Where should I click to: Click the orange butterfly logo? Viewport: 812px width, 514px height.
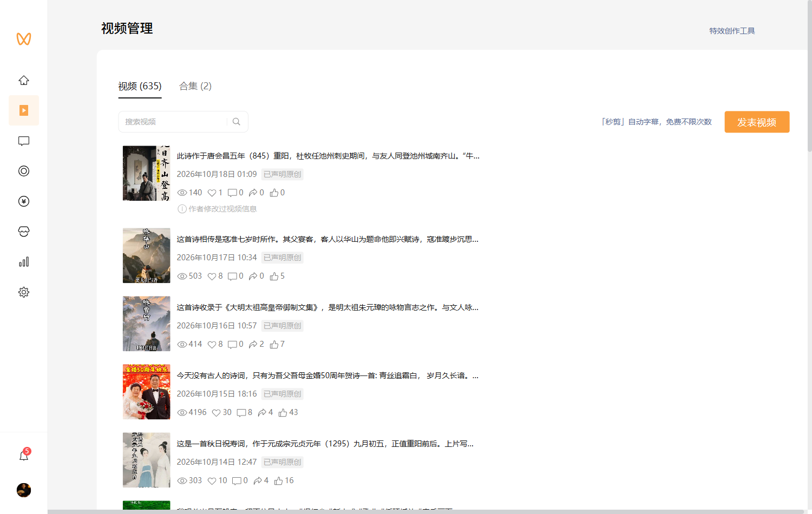tap(24, 39)
